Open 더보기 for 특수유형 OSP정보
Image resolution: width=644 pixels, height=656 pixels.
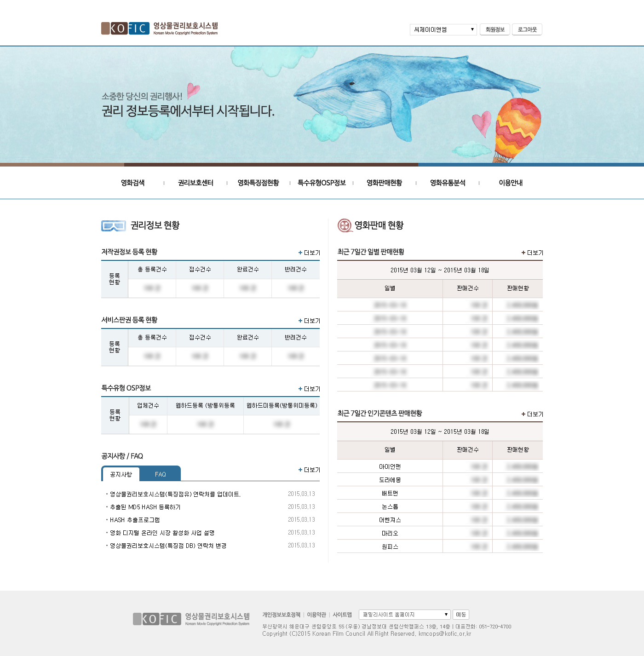[x=309, y=389]
